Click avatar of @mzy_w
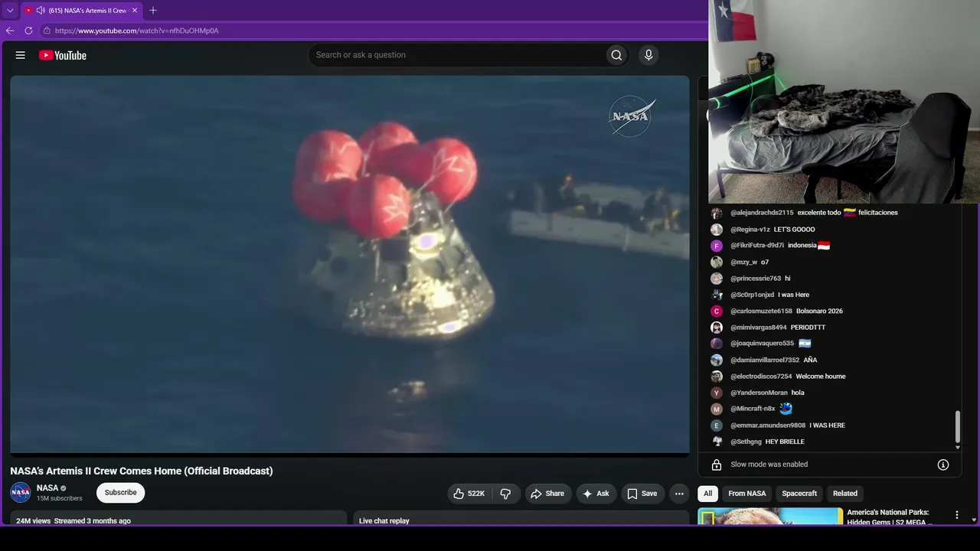Image resolution: width=980 pixels, height=551 pixels. pyautogui.click(x=717, y=262)
